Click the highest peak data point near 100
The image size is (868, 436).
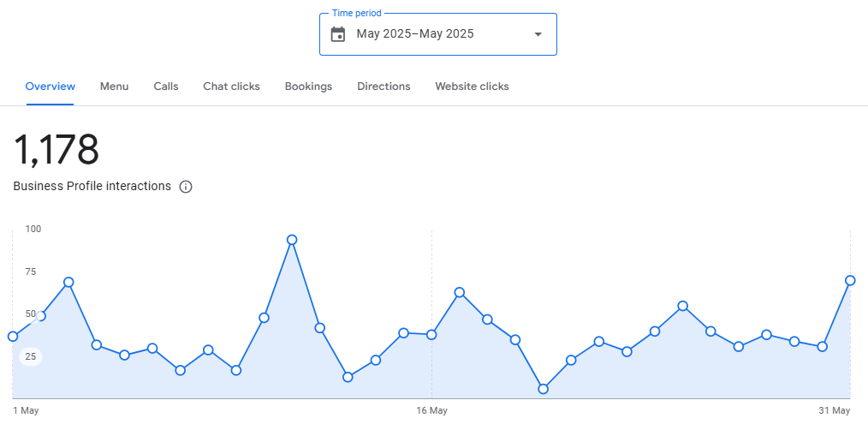pyautogui.click(x=292, y=240)
